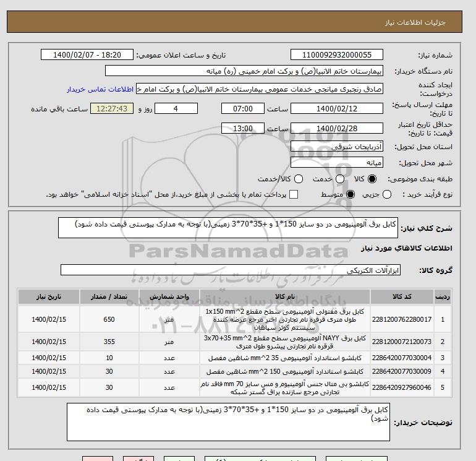Screen dimensions: 476x461
Task: Click the شماره نیاز field 1100092932000055
Action: (337, 54)
